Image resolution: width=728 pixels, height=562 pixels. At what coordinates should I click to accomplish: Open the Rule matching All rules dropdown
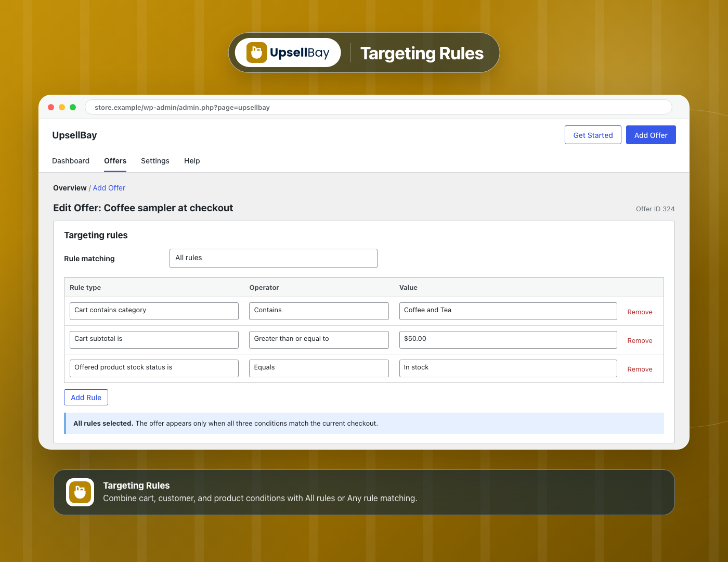click(x=274, y=258)
